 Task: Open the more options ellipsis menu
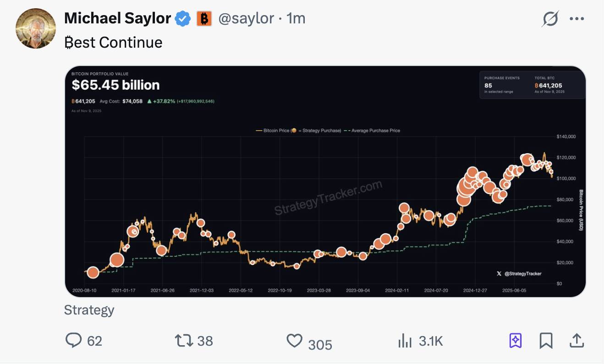pyautogui.click(x=577, y=18)
